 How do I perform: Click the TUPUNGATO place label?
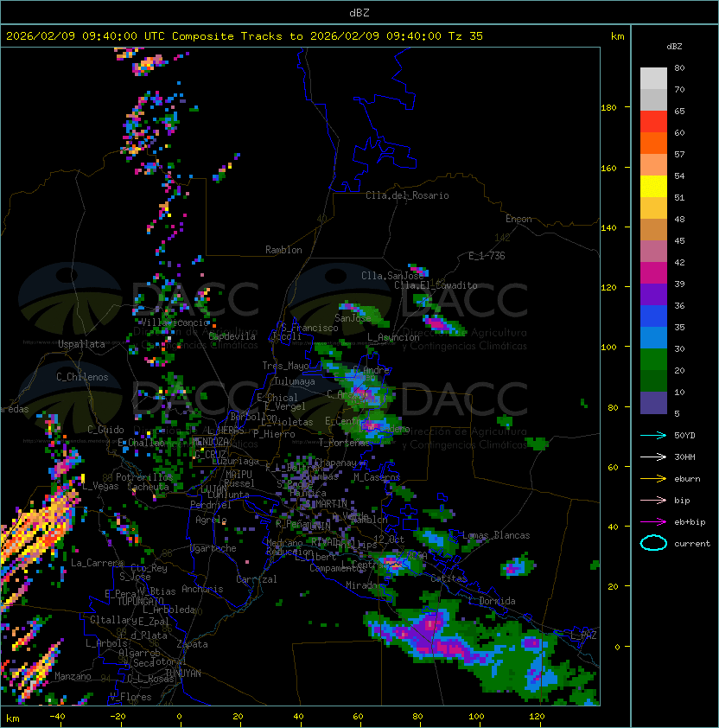pos(140,601)
